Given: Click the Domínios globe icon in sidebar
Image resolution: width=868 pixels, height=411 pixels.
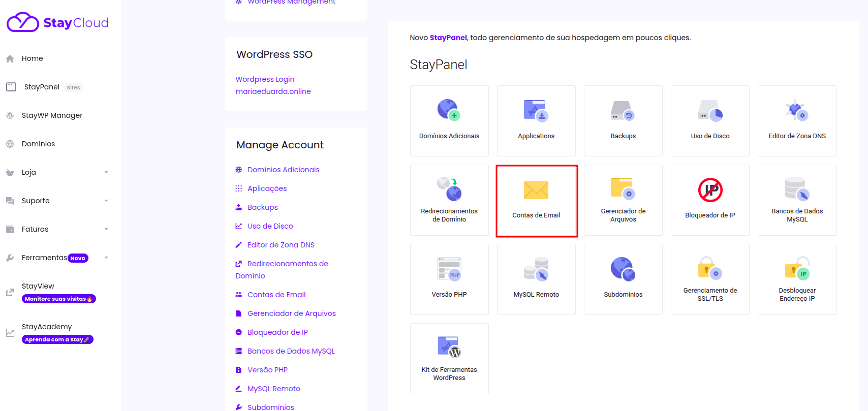Looking at the screenshot, I should coord(10,144).
